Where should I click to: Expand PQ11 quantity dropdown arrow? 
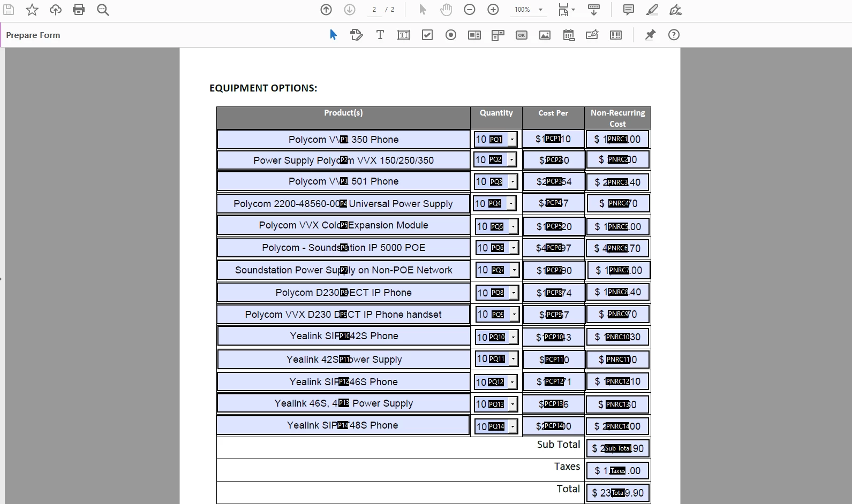[x=513, y=358]
